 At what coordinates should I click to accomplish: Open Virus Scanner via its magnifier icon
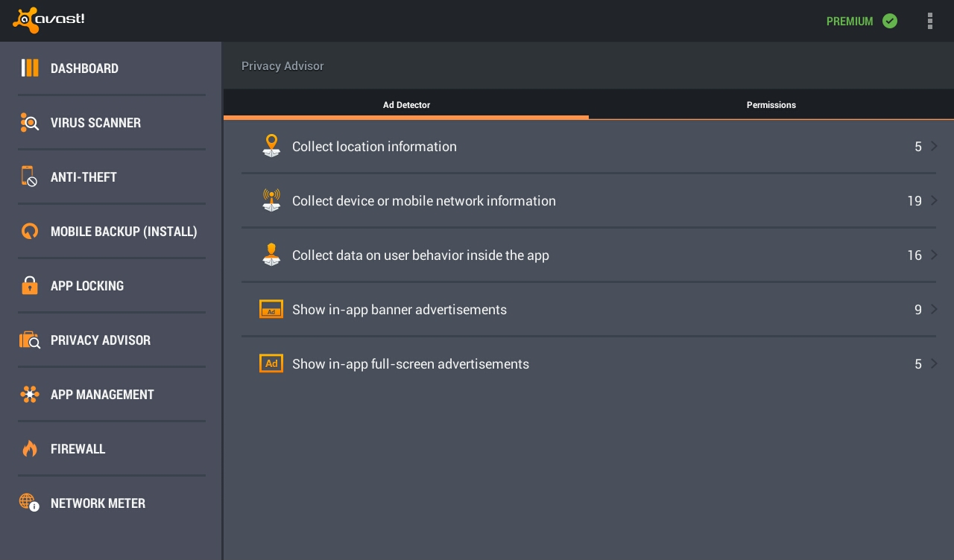pyautogui.click(x=30, y=122)
